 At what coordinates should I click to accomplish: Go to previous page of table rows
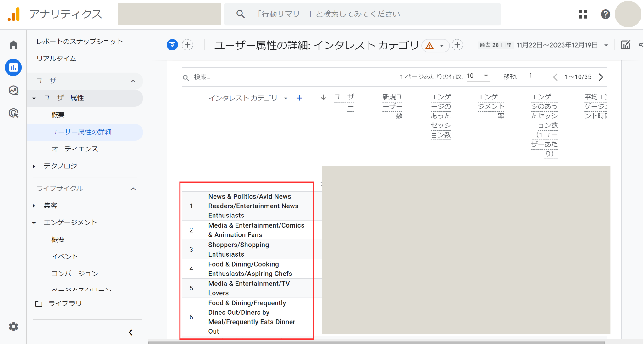(x=555, y=77)
